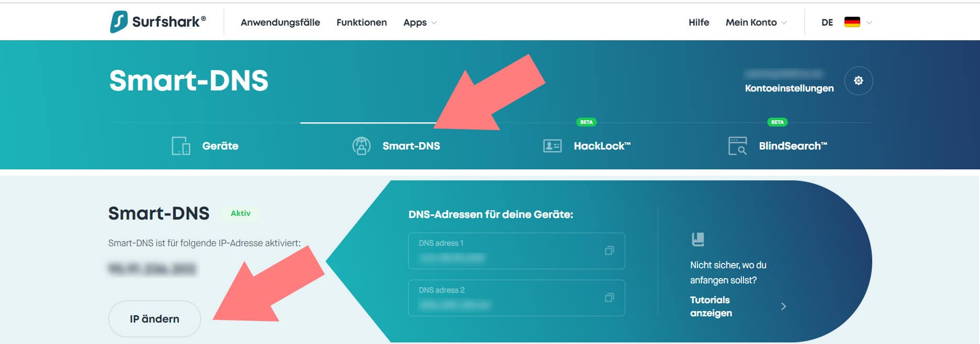Copy DNS address 2 with the copy icon
Screen dimensions: 980x344
609,297
